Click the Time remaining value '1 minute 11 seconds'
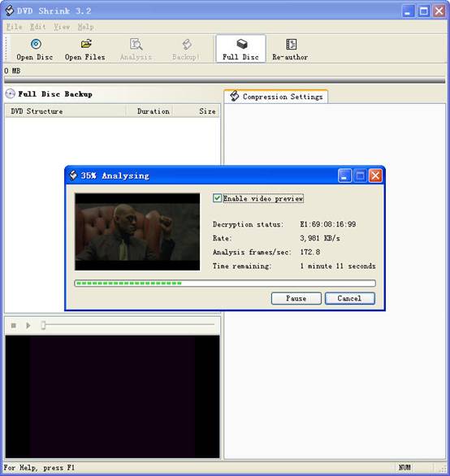The width and height of the screenshot is (450, 476). (x=338, y=266)
